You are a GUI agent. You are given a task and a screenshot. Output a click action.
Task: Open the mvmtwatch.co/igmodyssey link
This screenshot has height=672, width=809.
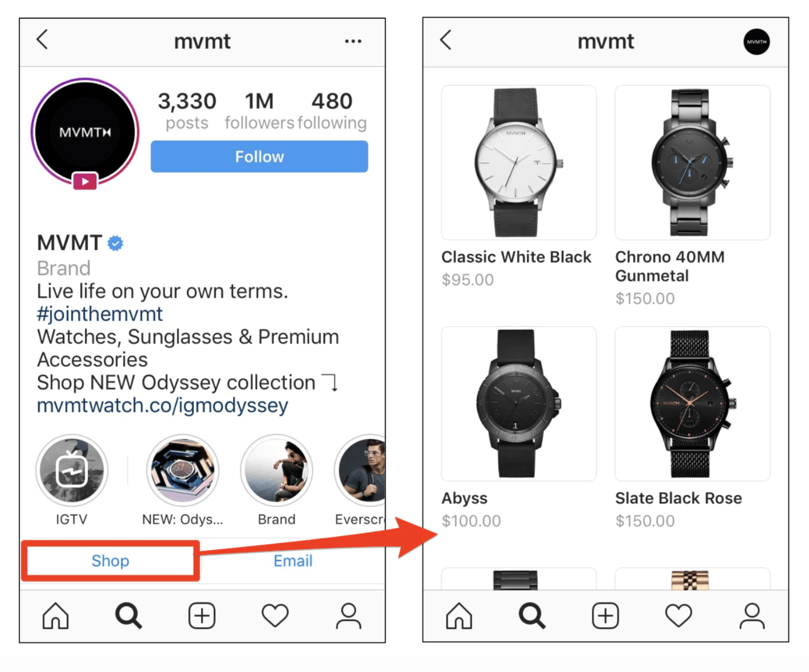(162, 405)
